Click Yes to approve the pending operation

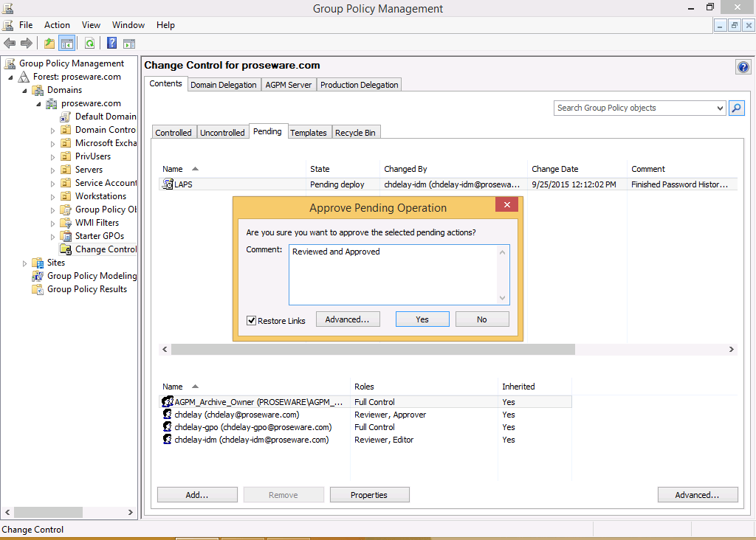click(422, 319)
